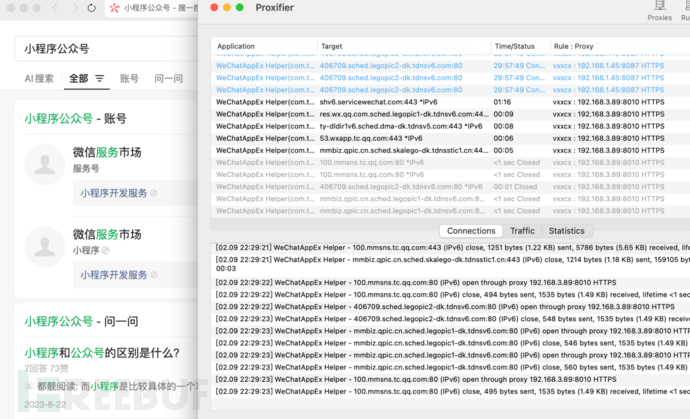The height and width of the screenshot is (419, 690).
Task: Open the Proxies toolbar icon in Proxifier
Action: point(659,11)
